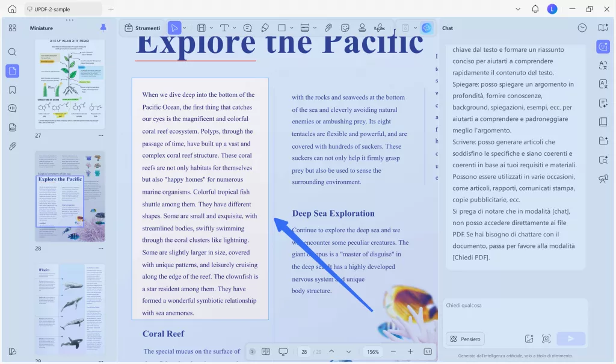Start slideshow presentation mode

point(283,352)
